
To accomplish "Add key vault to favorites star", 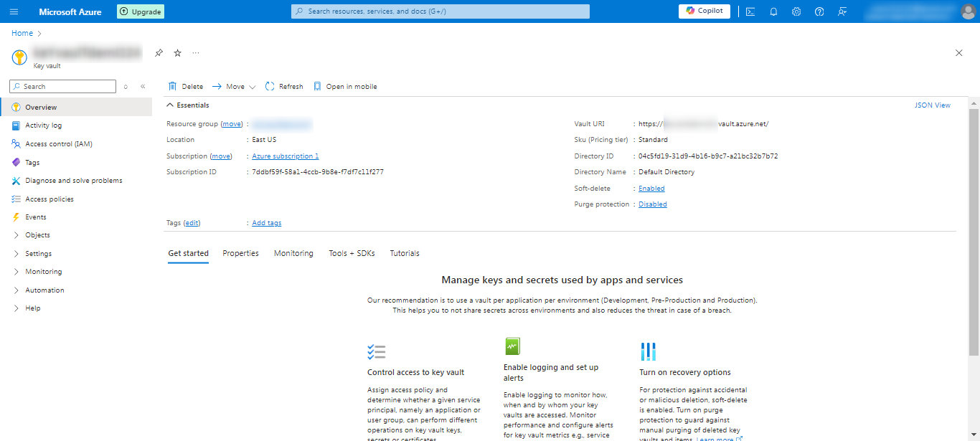I will (178, 53).
